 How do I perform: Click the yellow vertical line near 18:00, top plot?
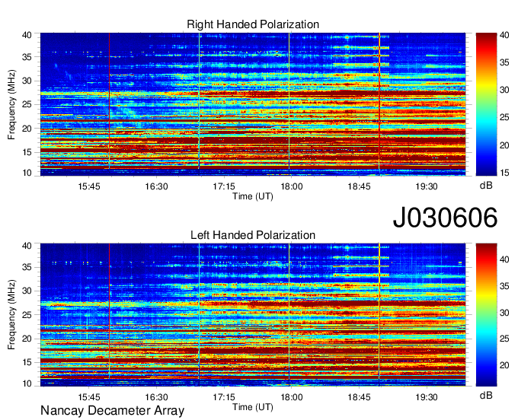pos(289,104)
